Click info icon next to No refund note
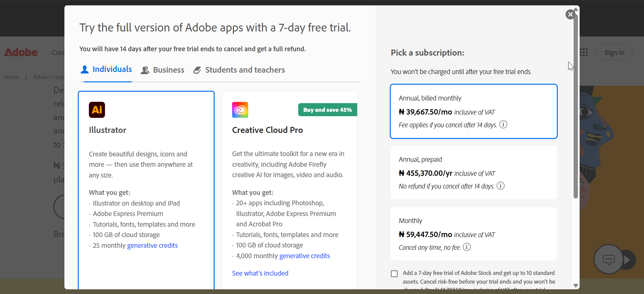644x294 pixels. pyautogui.click(x=500, y=186)
